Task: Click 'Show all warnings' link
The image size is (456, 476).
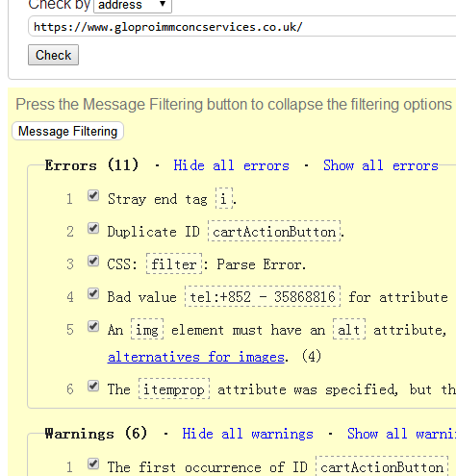Action: click(401, 434)
